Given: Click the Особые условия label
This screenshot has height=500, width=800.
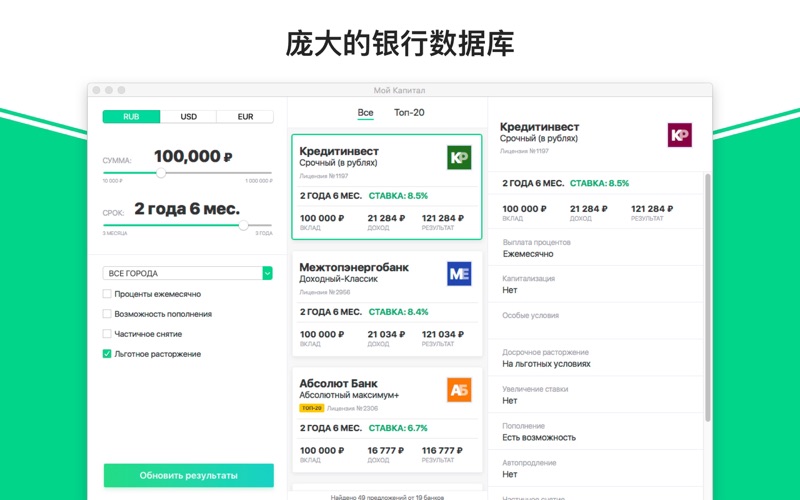Looking at the screenshot, I should click(531, 315).
